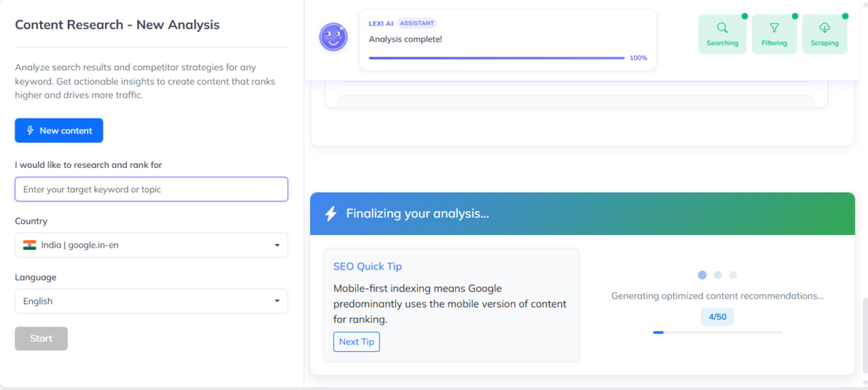Show the Next Tip
The height and width of the screenshot is (390, 868).
click(356, 342)
